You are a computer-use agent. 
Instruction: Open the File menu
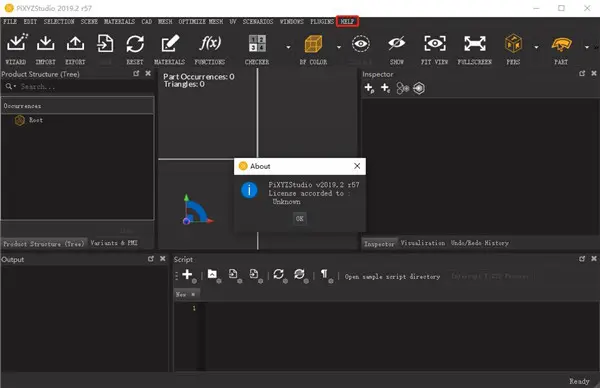coord(10,21)
